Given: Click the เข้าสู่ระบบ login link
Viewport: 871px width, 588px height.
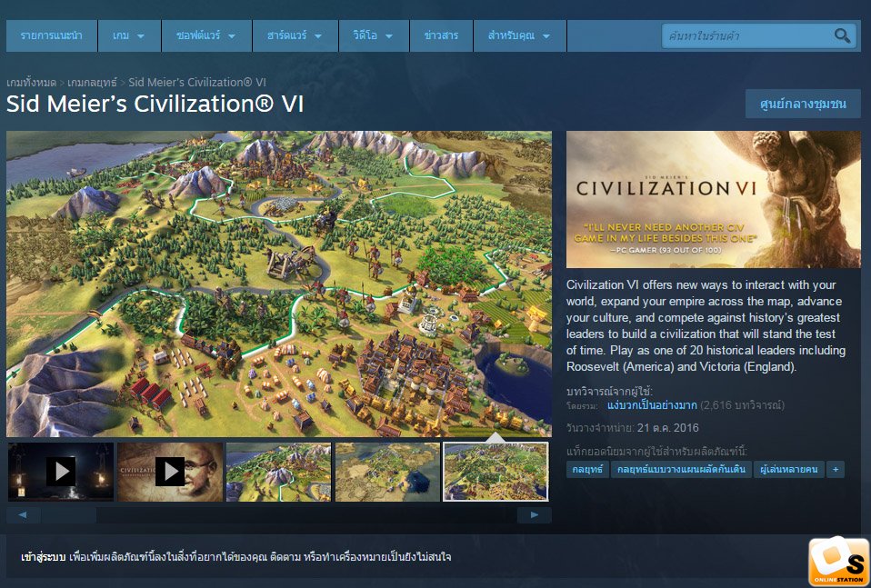Looking at the screenshot, I should point(43,556).
